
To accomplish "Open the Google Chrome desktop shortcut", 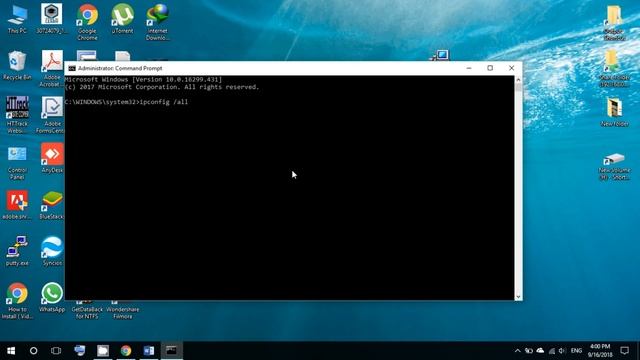I will tap(87, 22).
